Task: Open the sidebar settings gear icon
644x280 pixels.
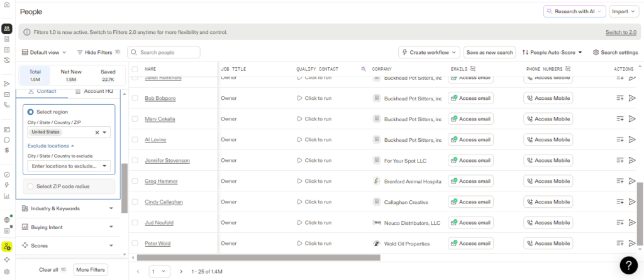Action: point(6,271)
